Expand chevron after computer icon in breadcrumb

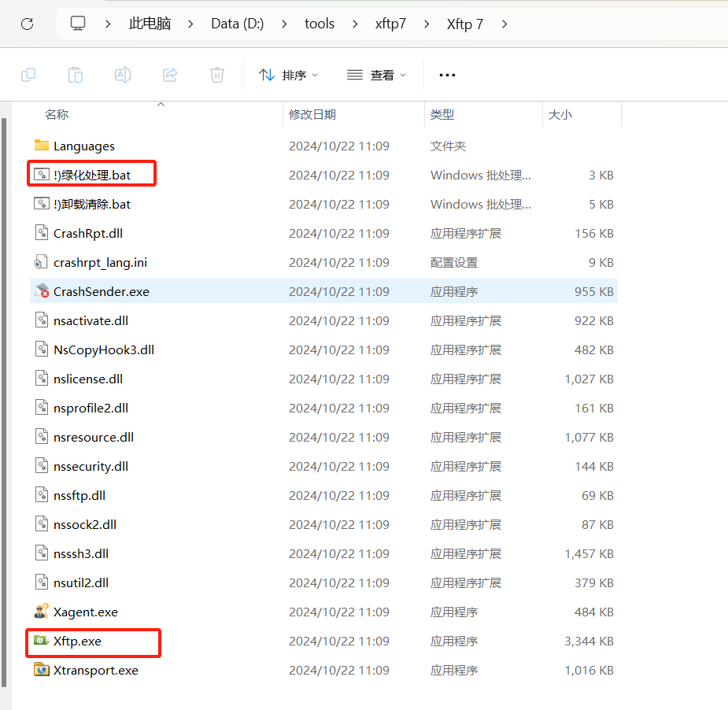click(x=108, y=24)
